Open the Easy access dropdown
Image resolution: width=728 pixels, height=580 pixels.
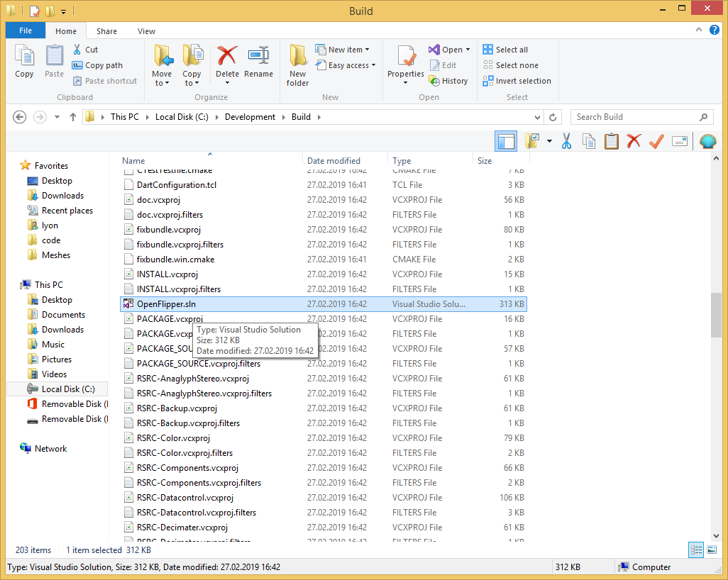pyautogui.click(x=346, y=65)
